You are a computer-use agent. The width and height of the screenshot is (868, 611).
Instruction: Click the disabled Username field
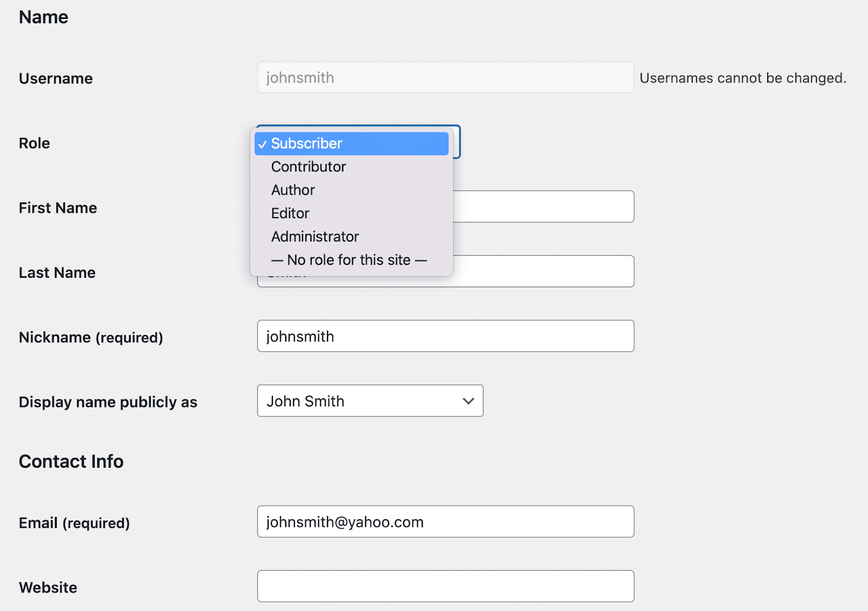pyautogui.click(x=445, y=78)
